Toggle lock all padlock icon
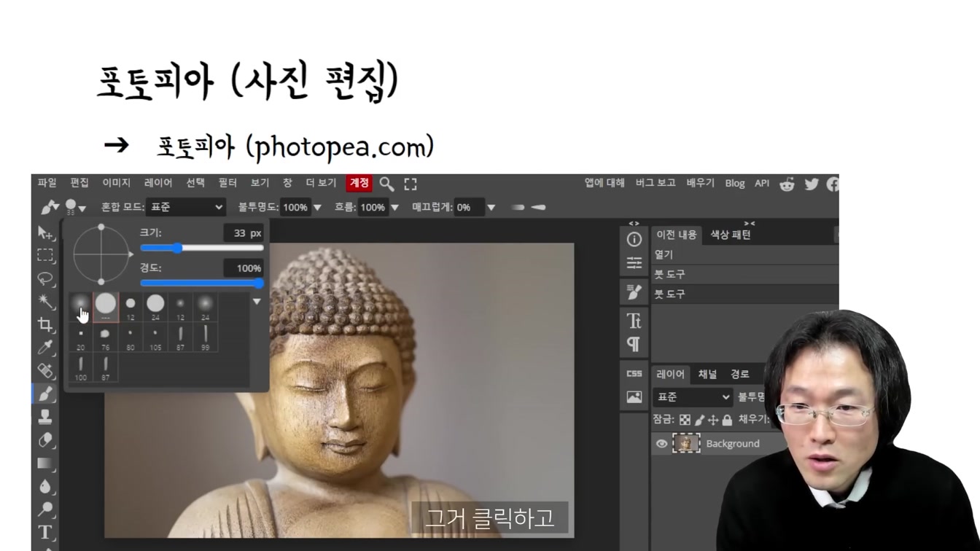980x551 pixels. click(727, 420)
